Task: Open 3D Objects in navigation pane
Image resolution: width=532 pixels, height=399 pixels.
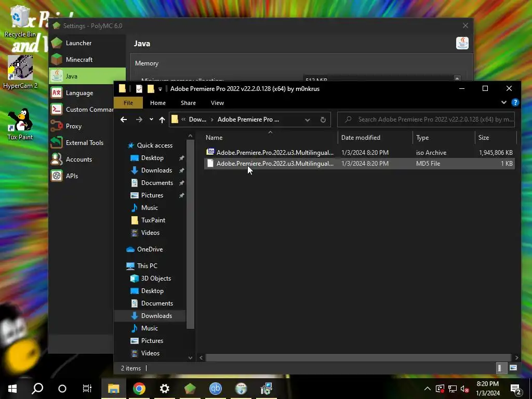Action: point(156,278)
